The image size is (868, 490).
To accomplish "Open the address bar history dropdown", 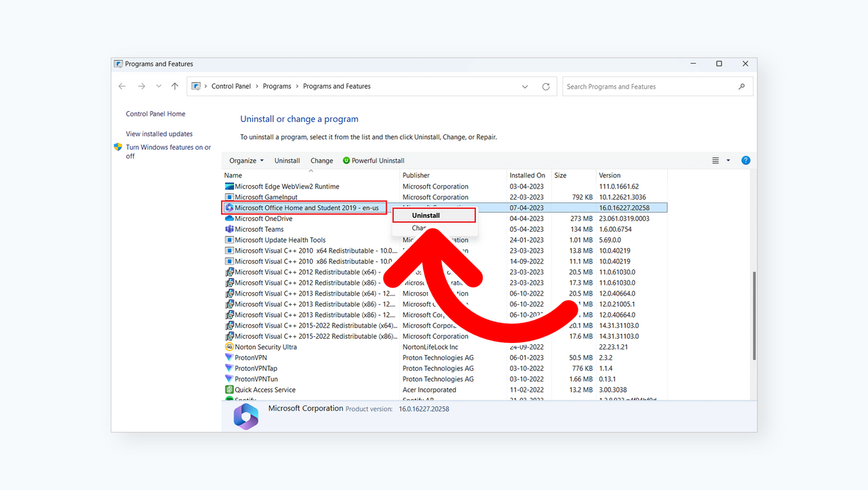I will (525, 86).
